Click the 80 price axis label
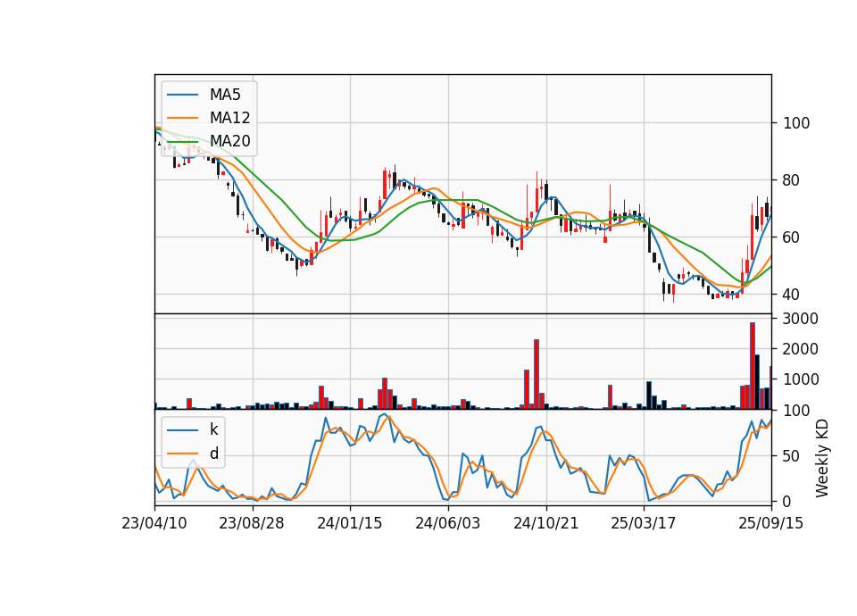Viewport: 857px width, 616px height. (792, 180)
